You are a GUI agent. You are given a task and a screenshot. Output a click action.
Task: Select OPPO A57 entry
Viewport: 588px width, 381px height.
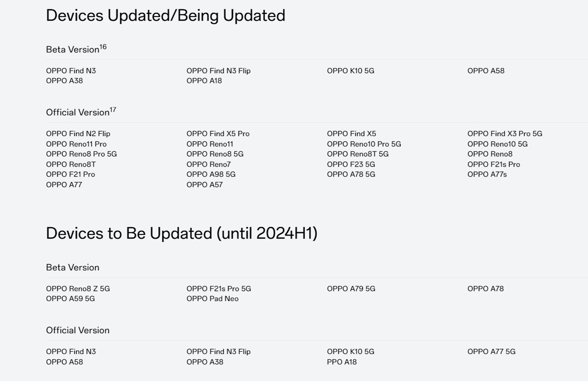pyautogui.click(x=205, y=185)
